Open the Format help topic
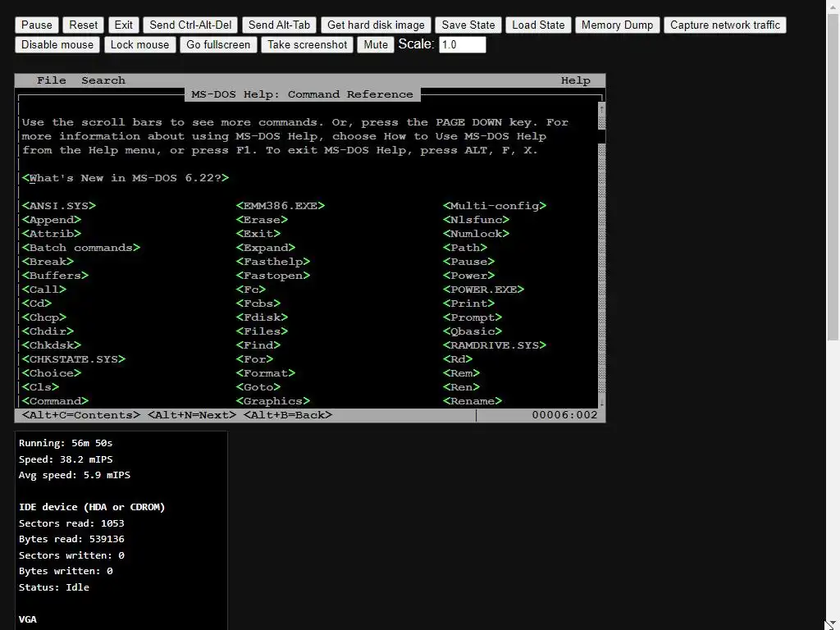The image size is (840, 630). pyautogui.click(x=266, y=373)
